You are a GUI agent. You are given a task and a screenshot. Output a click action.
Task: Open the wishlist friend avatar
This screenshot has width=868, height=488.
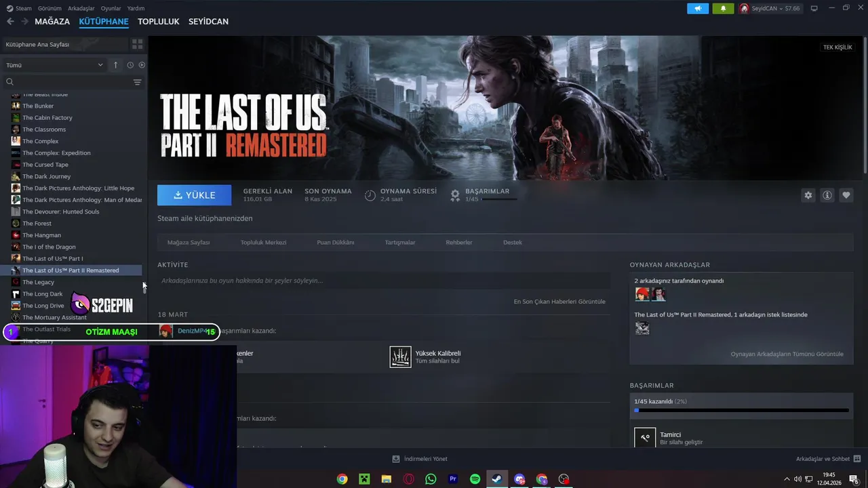click(x=642, y=328)
